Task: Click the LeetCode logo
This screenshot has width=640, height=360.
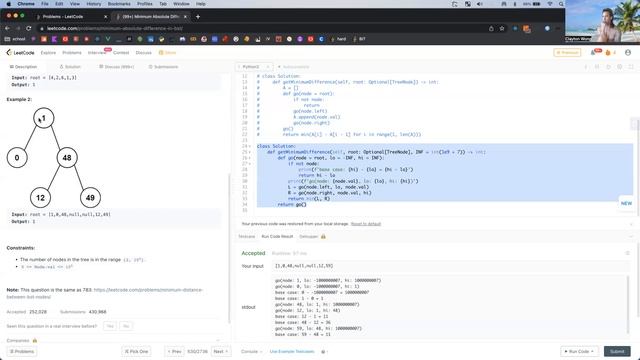Action: (x=20, y=53)
